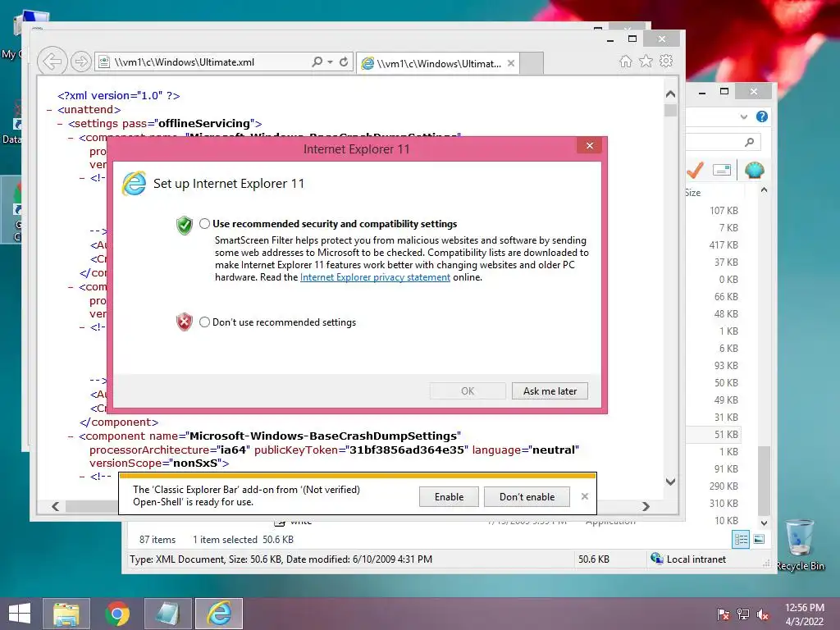Screen dimensions: 840x630
Task: Close the Internet Explorer 11 setup dialog
Action: 590,146
